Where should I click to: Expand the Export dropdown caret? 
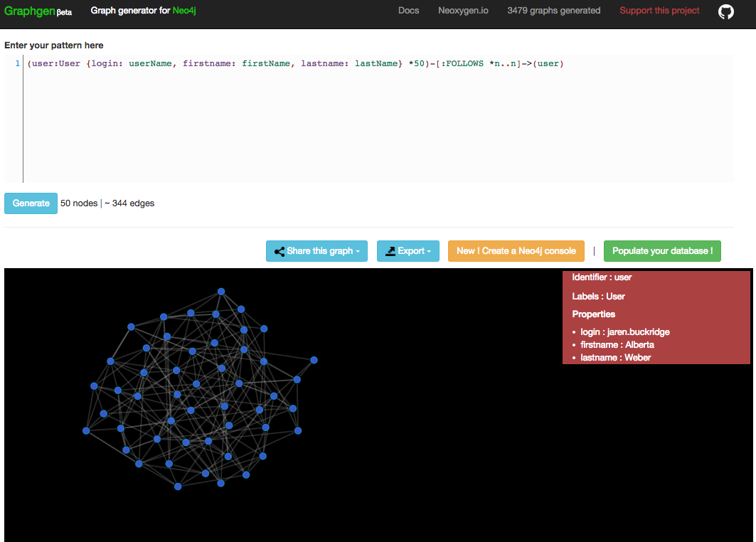point(430,252)
